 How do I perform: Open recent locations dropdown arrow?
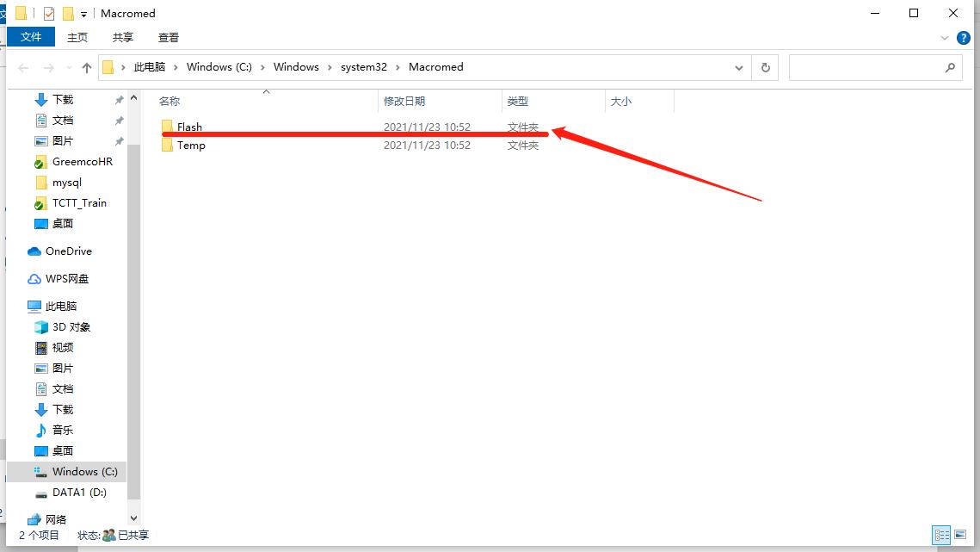(x=69, y=67)
